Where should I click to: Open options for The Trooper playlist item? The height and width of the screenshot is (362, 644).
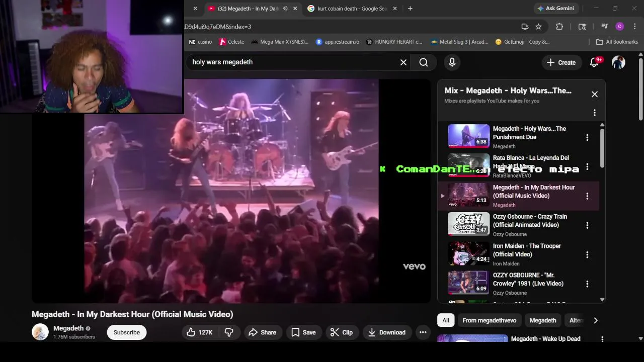pos(587,254)
